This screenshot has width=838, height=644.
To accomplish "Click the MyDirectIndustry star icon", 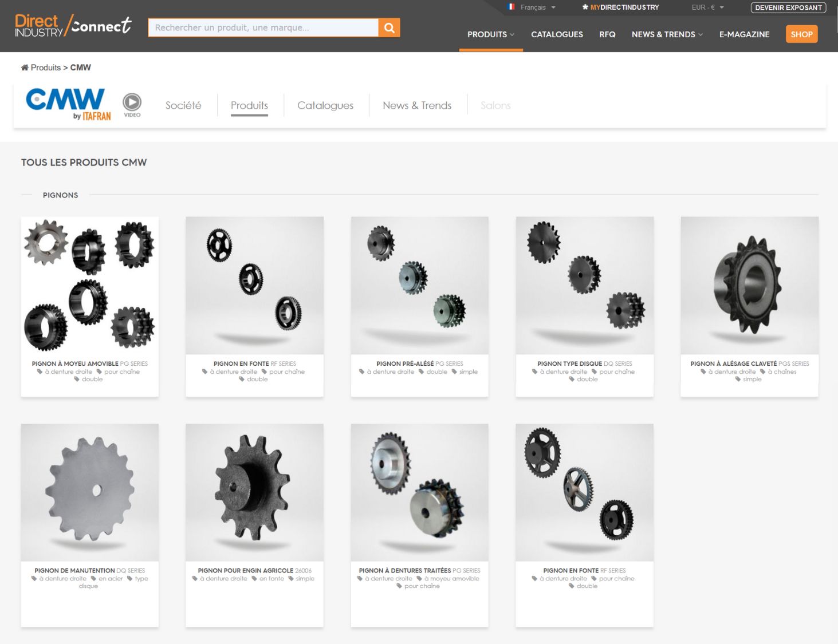I will [x=585, y=7].
